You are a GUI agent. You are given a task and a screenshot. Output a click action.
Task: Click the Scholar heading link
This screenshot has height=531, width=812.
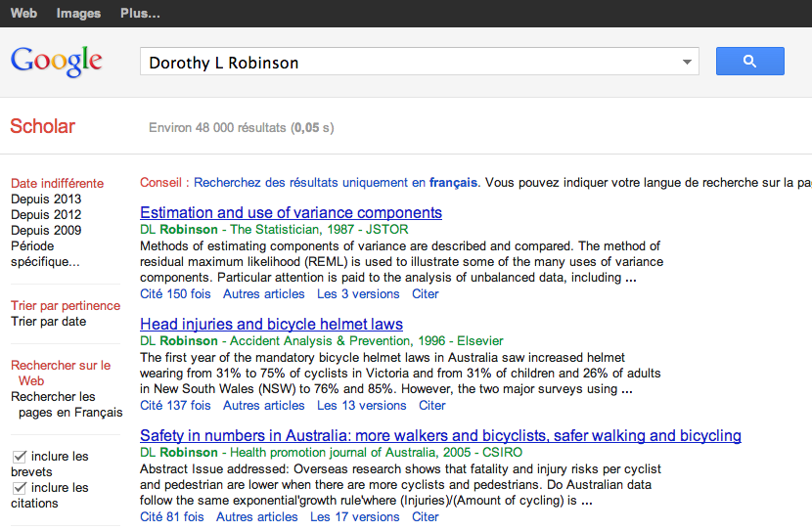click(42, 126)
